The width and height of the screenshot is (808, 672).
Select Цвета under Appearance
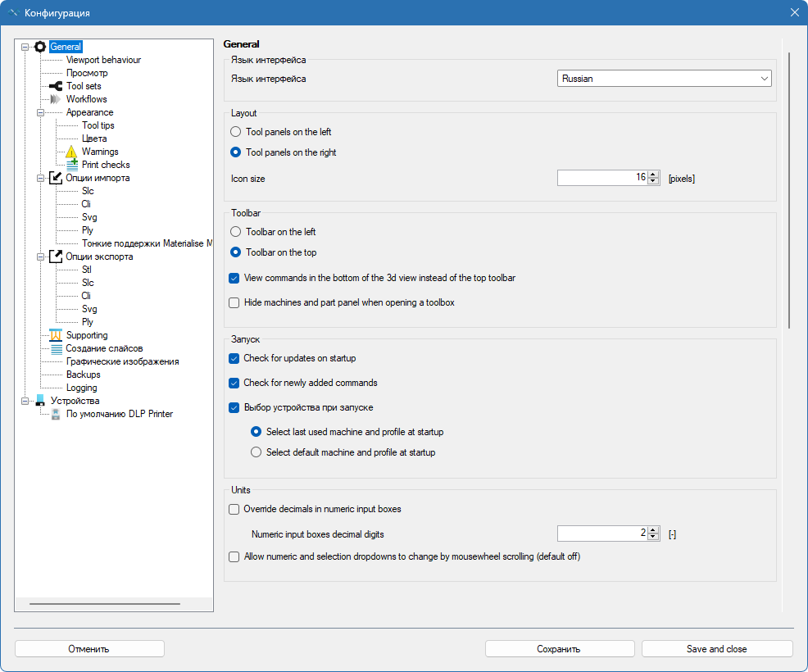(x=94, y=138)
